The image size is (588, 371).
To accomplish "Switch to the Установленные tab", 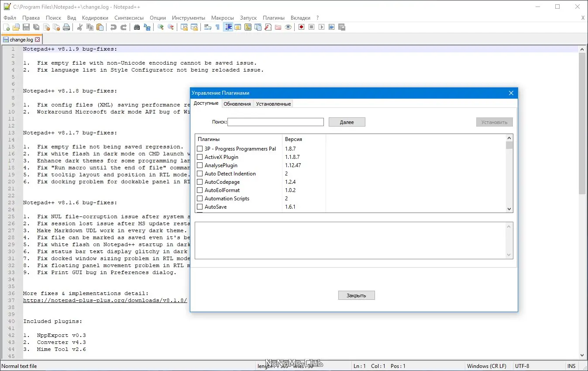I will point(273,104).
